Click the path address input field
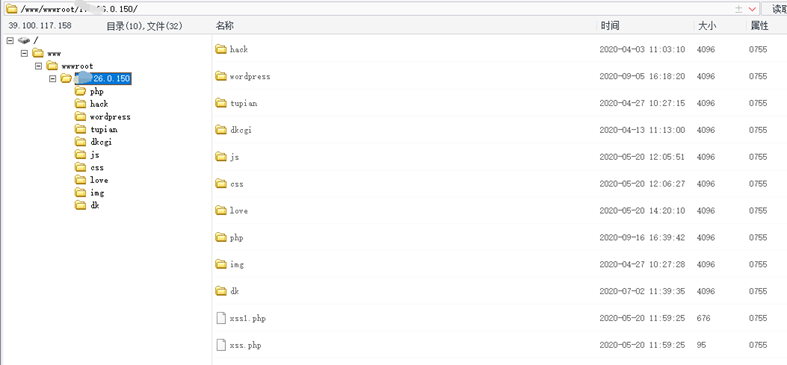This screenshot has height=365, width=787. (x=374, y=9)
